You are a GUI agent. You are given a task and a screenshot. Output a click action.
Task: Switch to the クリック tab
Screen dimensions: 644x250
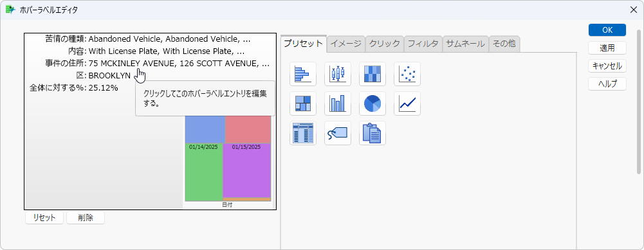point(385,44)
